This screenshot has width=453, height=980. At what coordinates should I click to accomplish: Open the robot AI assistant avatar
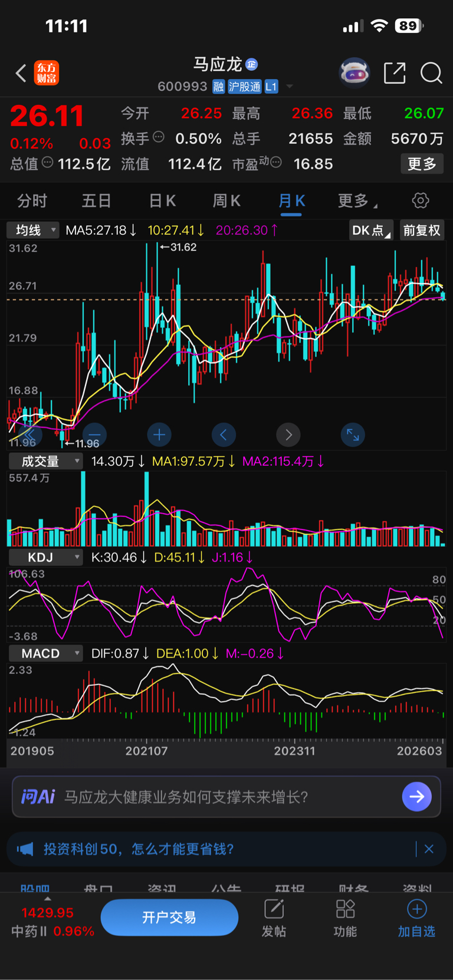pos(354,73)
